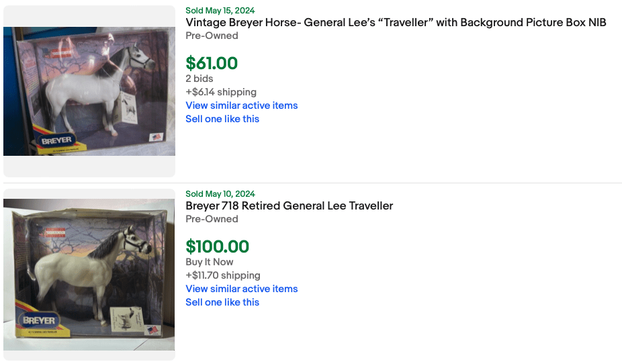Click the Breyer logo in the $100.00 listing photo

(x=39, y=320)
